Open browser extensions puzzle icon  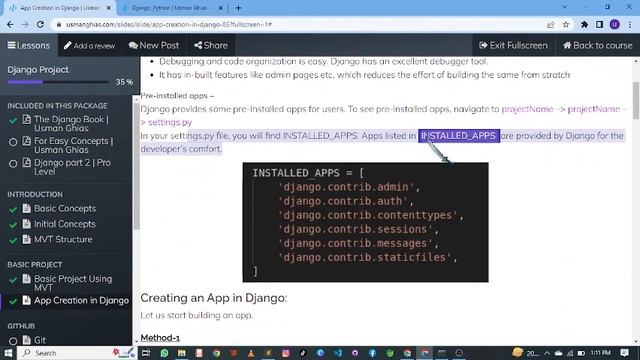(584, 24)
